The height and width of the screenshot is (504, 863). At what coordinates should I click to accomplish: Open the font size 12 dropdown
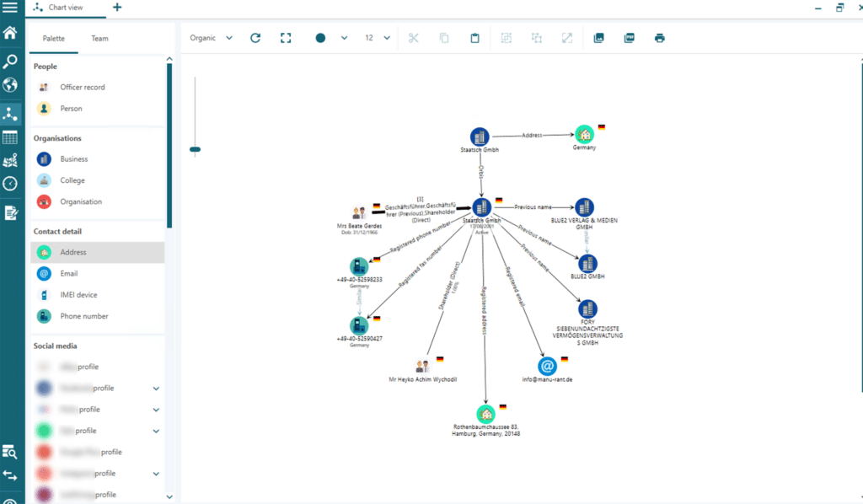(378, 38)
